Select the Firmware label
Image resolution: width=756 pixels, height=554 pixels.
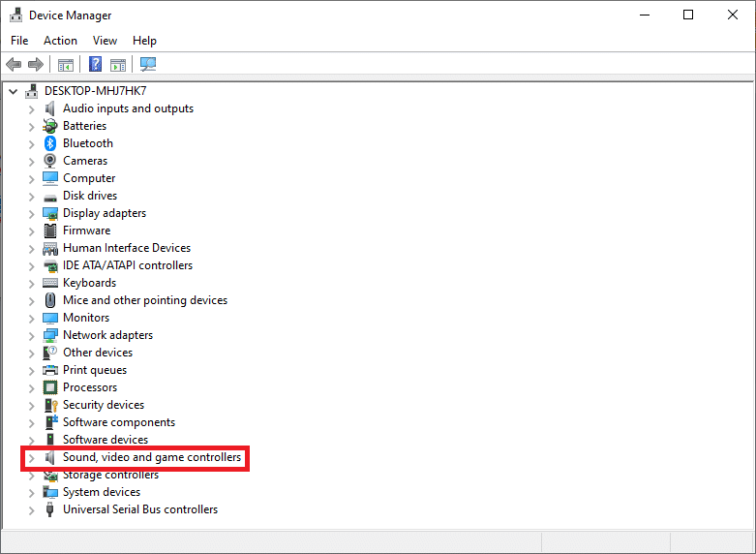tap(87, 231)
